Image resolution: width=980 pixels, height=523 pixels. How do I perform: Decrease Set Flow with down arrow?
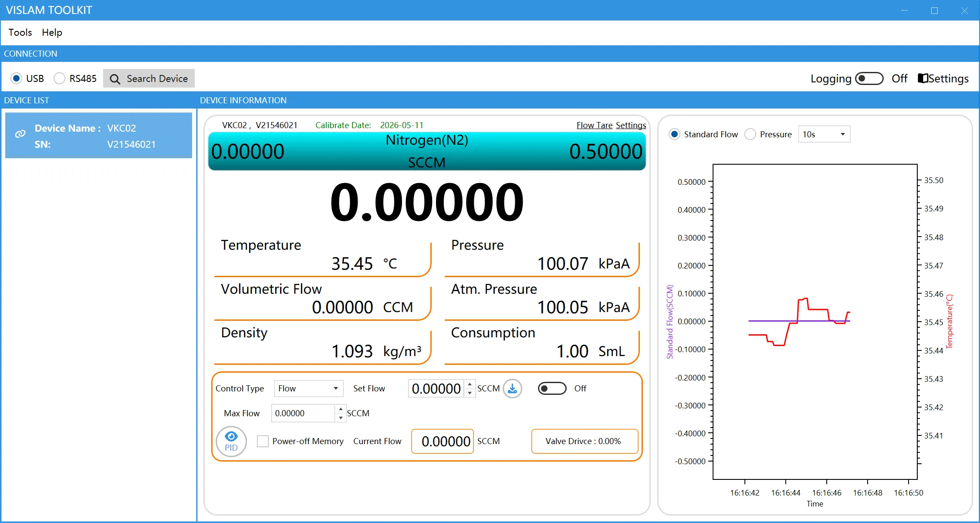coord(470,393)
